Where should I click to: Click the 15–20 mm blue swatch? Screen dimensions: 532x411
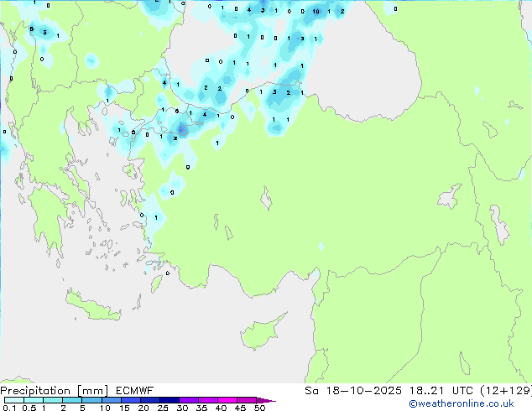pyautogui.click(x=131, y=400)
